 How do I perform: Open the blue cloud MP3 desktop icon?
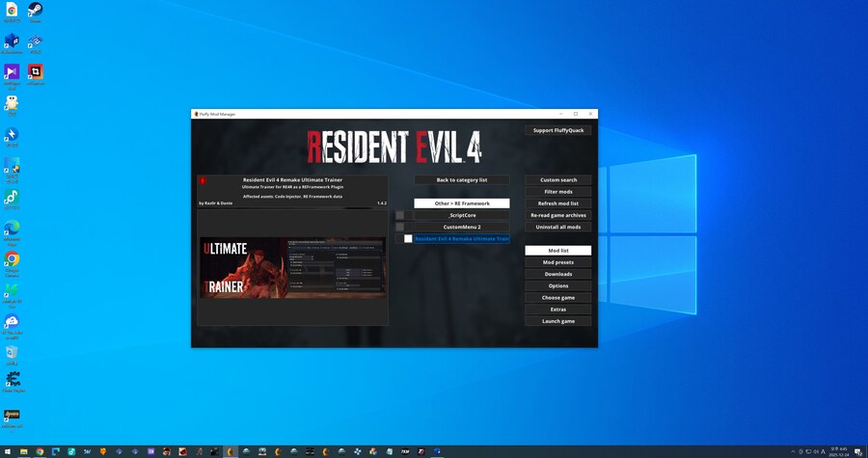click(x=12, y=325)
